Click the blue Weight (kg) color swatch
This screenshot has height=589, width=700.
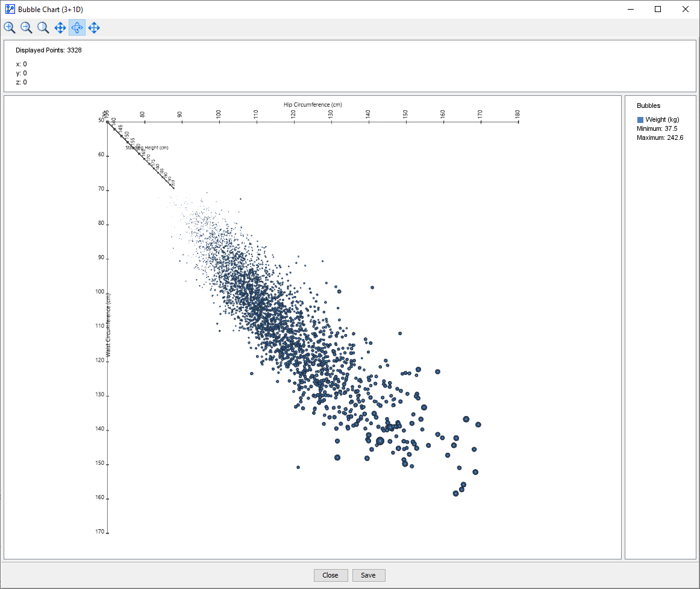[x=640, y=120]
